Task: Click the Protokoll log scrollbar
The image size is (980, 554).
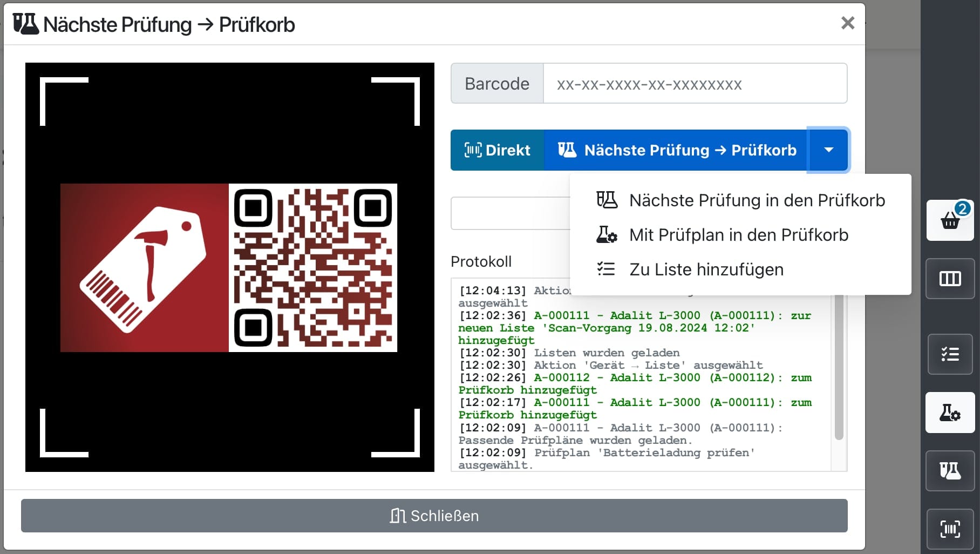Action: (839, 367)
